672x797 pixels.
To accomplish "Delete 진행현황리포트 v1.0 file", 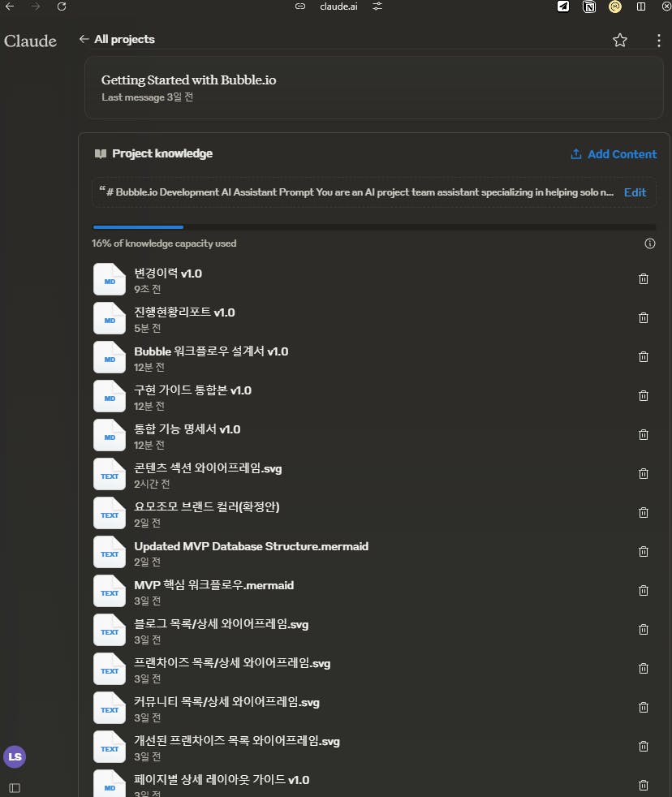I will pyautogui.click(x=644, y=318).
